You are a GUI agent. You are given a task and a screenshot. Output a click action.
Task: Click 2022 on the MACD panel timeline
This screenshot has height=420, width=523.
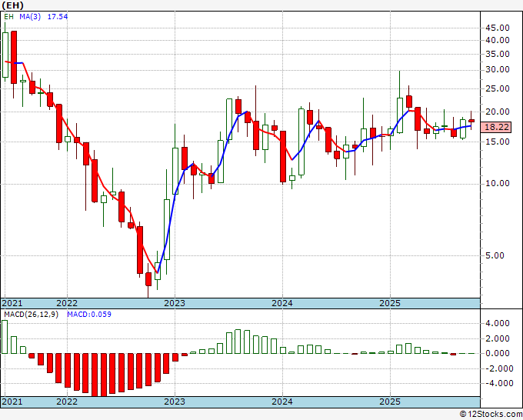coord(67,402)
